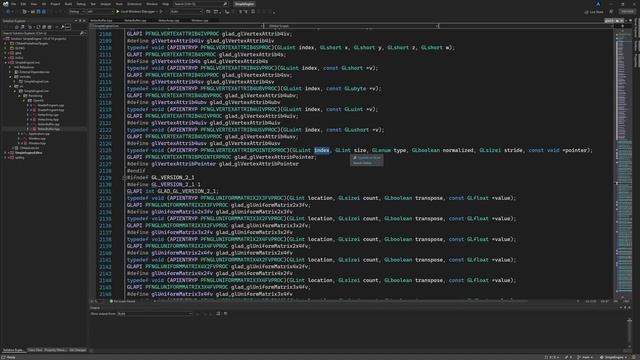640x360 pixels.
Task: Click the Output panel scrollbar
Action: coord(629,333)
